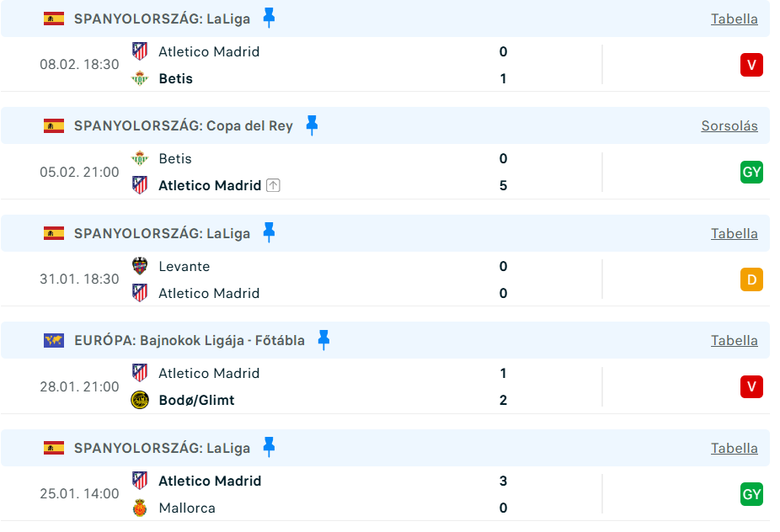Click the red V badge for the Bodø/Glimt match
The image size is (780, 532).
[x=751, y=386]
